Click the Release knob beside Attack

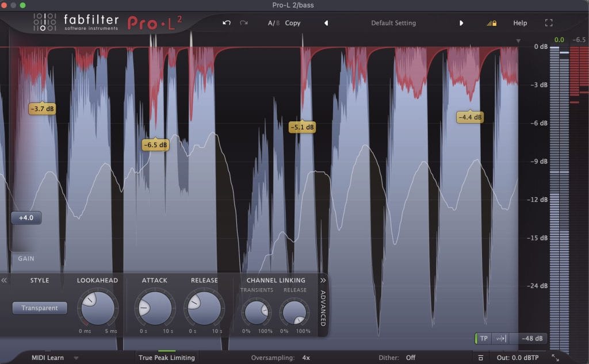tap(204, 308)
